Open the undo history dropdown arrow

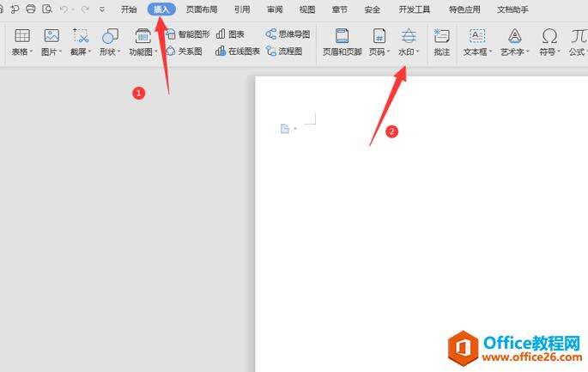click(x=73, y=9)
